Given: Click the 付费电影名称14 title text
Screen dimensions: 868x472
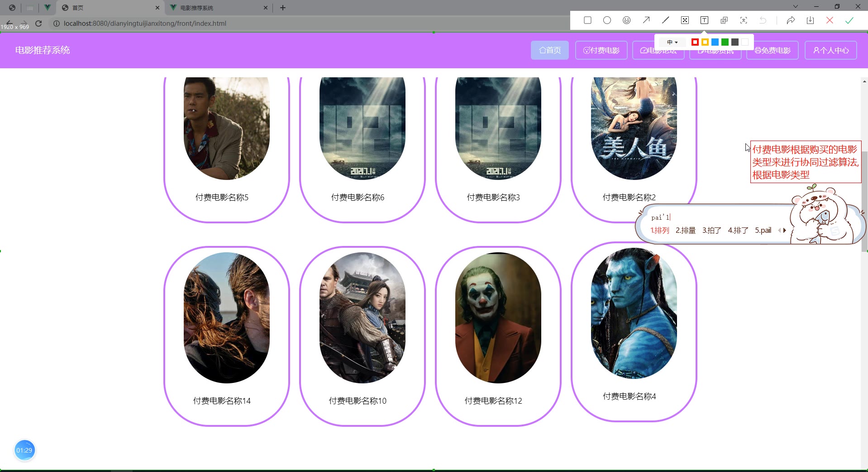Looking at the screenshot, I should tap(222, 401).
